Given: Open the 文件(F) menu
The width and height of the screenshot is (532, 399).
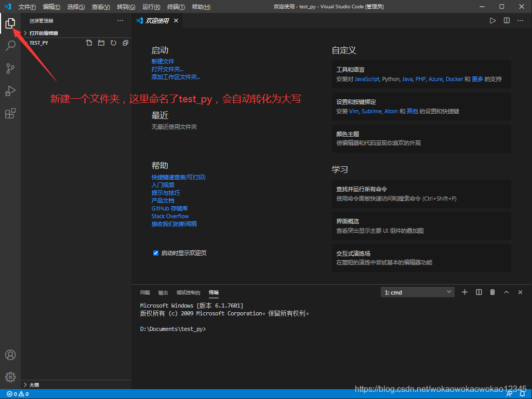Looking at the screenshot, I should point(27,7).
